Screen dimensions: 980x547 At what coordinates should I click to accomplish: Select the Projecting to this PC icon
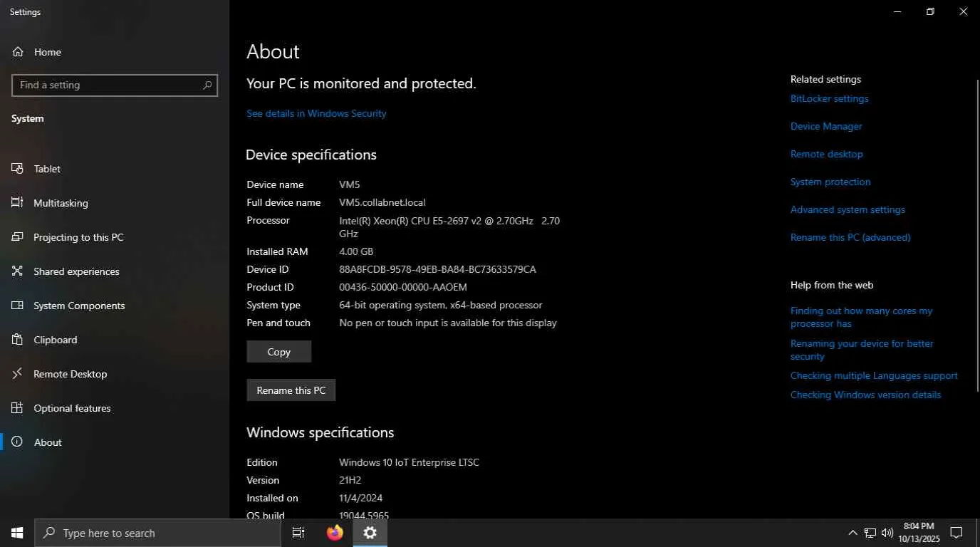pos(18,237)
